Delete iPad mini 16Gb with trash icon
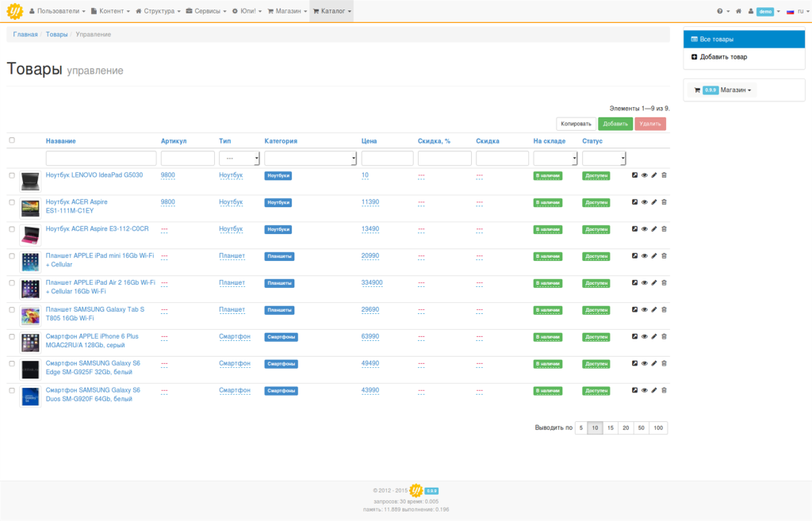Screen dimensions: 812x521 point(664,256)
